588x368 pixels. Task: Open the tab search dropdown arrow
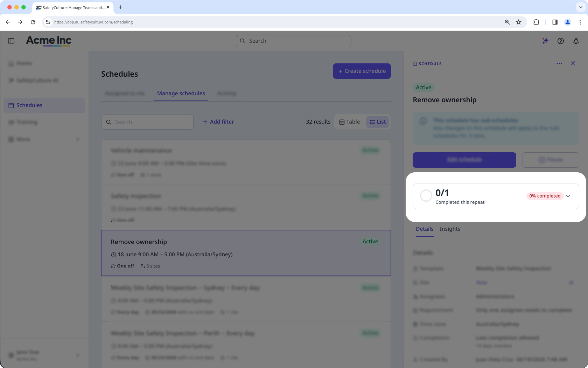(581, 7)
